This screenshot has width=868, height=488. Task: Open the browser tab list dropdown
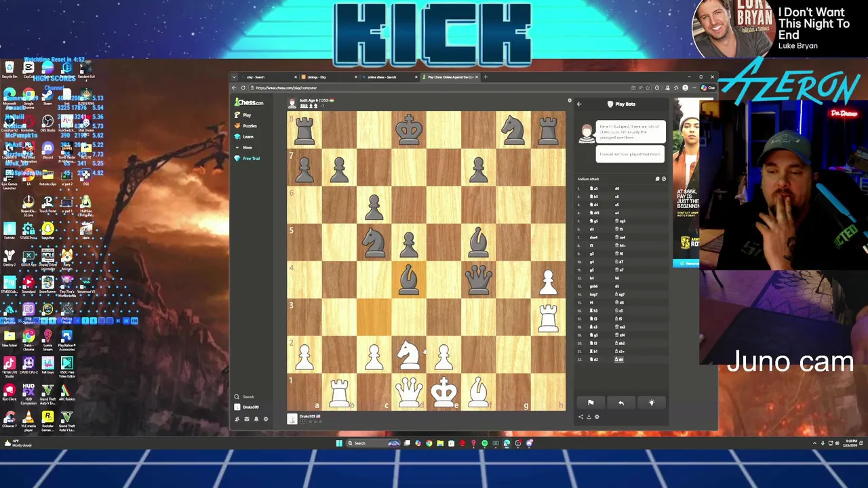click(x=234, y=77)
